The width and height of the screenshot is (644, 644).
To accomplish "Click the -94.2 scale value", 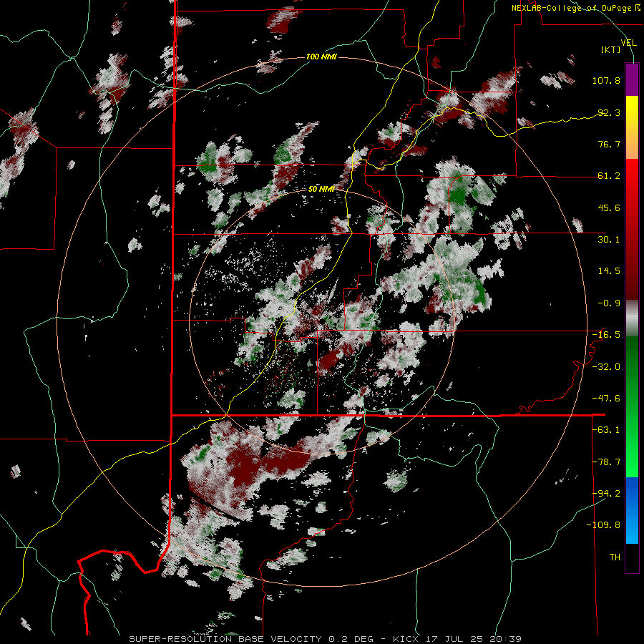I will (606, 494).
